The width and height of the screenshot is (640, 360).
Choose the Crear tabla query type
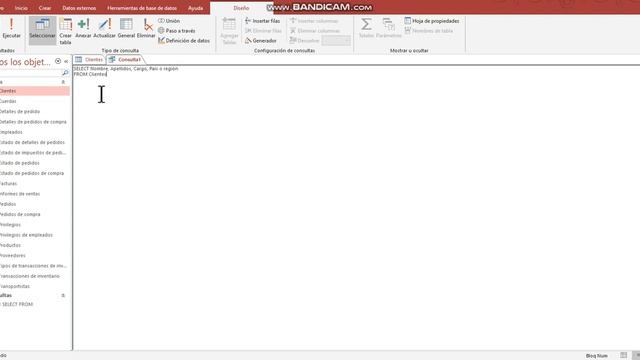pyautogui.click(x=65, y=31)
